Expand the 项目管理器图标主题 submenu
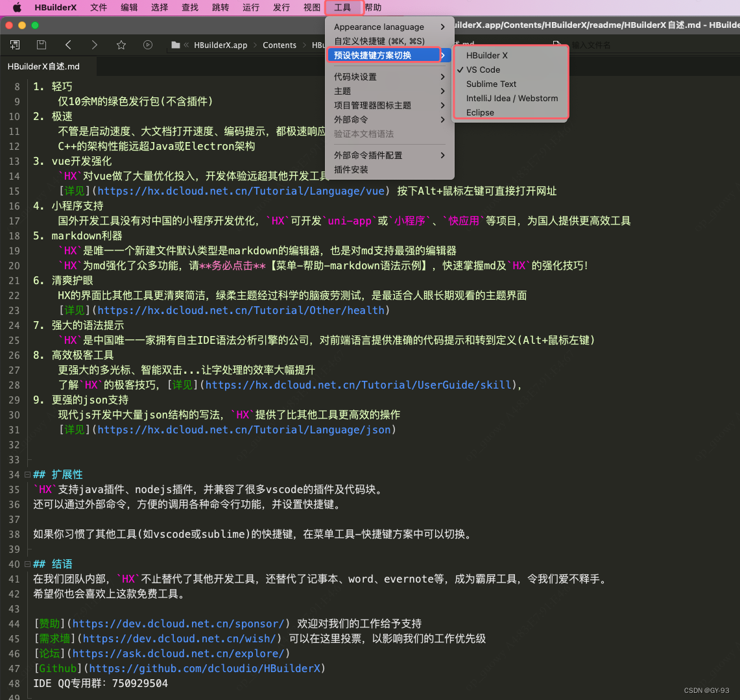The image size is (740, 700). click(x=389, y=105)
